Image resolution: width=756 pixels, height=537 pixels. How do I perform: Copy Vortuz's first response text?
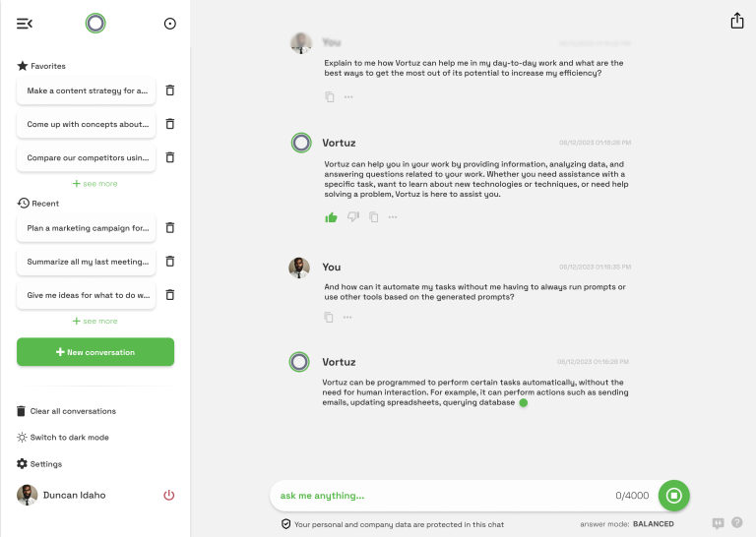point(374,217)
